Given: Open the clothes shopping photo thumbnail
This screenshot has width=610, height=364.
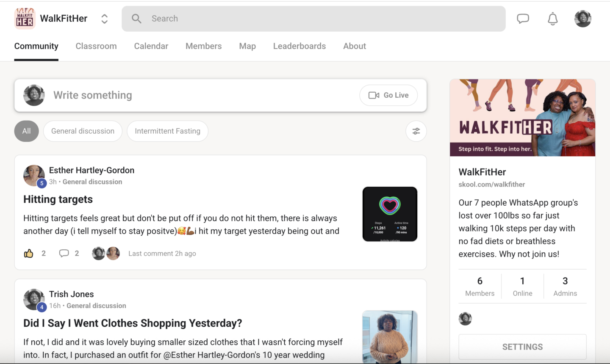Looking at the screenshot, I should click(x=390, y=337).
